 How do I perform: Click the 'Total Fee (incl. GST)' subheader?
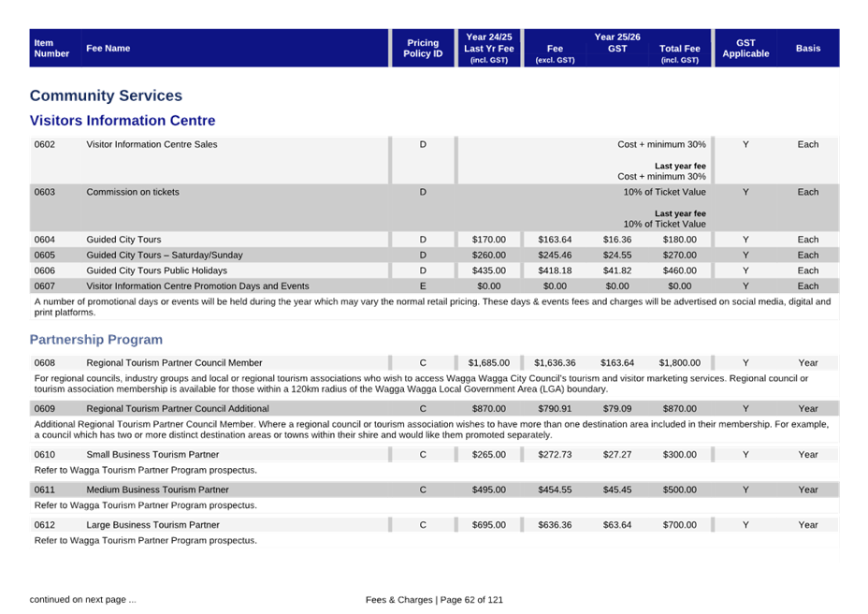(680, 53)
